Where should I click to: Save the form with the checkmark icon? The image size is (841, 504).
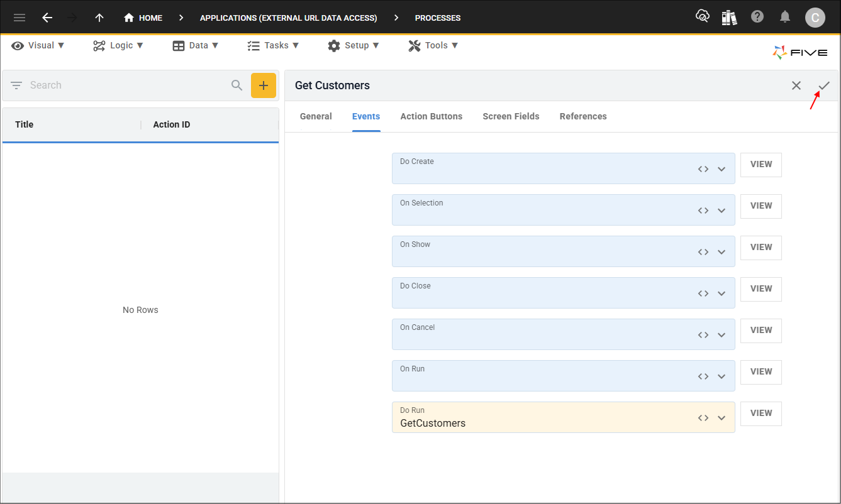[x=824, y=85]
